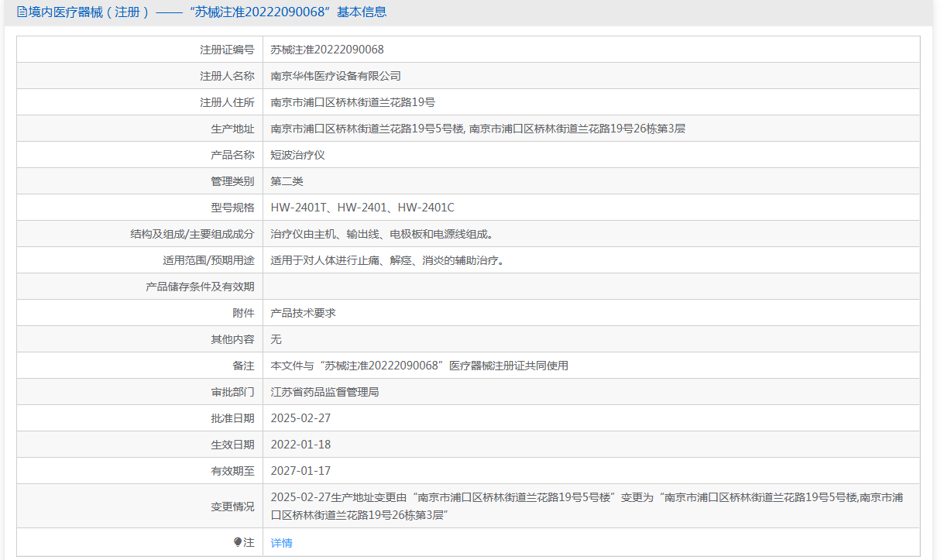The height and width of the screenshot is (560, 951).
Task: Click the 变更情况 label cell
Action: [x=140, y=507]
